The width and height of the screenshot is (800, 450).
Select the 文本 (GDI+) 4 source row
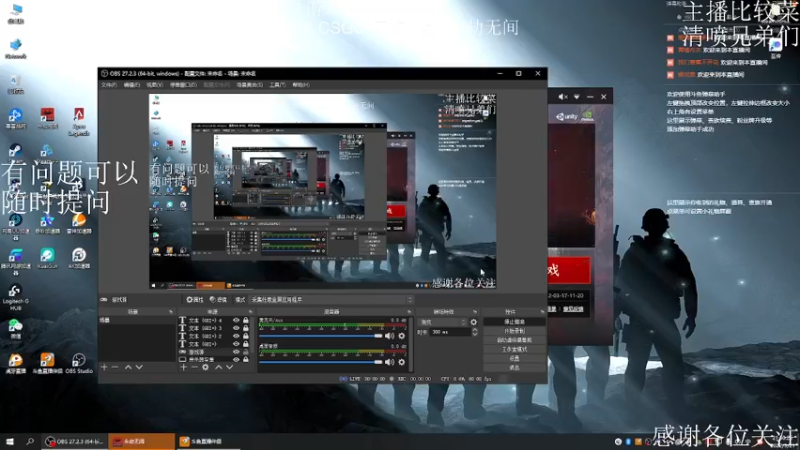coord(215,320)
